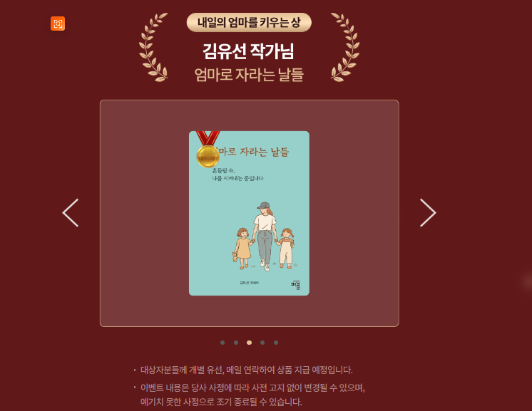
Task: Click the book title '엄마로 자라는 날들' heading
Action: click(249, 75)
